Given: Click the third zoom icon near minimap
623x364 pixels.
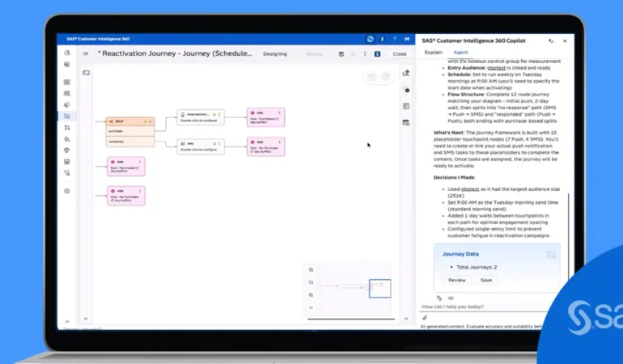Looking at the screenshot, I should (x=311, y=295).
